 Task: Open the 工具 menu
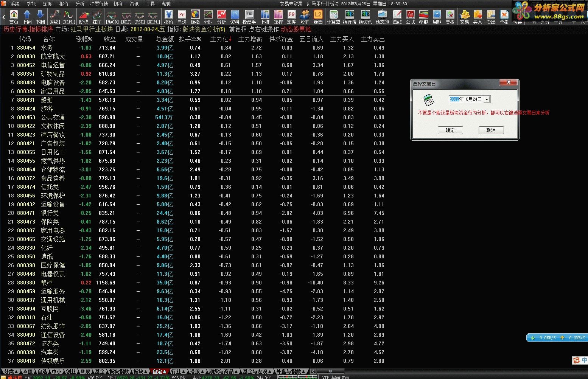click(x=150, y=4)
